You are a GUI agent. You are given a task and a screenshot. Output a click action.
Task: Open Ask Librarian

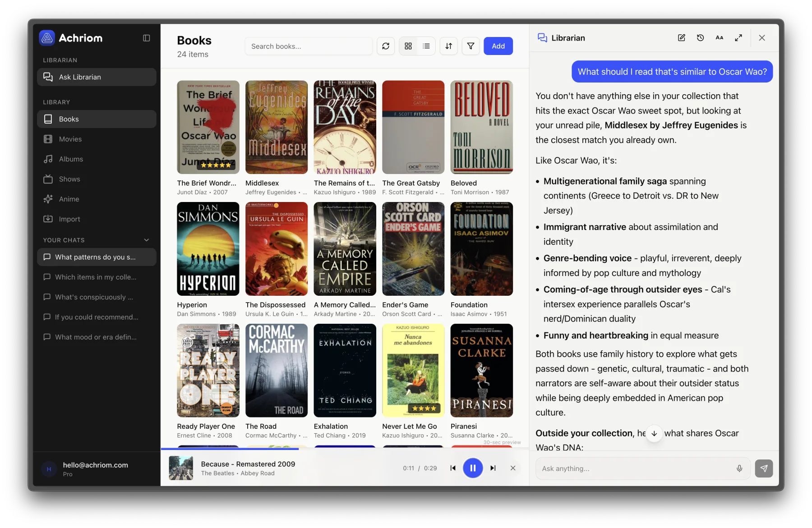(x=97, y=77)
